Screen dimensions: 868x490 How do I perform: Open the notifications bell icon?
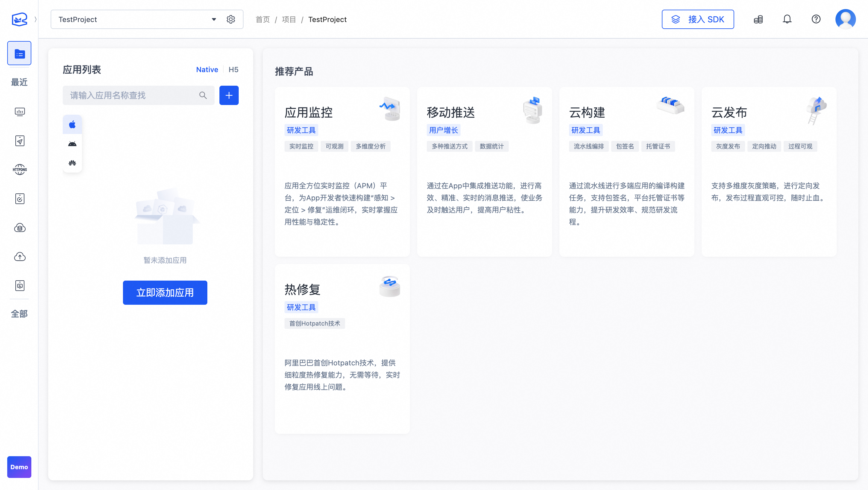pyautogui.click(x=787, y=19)
